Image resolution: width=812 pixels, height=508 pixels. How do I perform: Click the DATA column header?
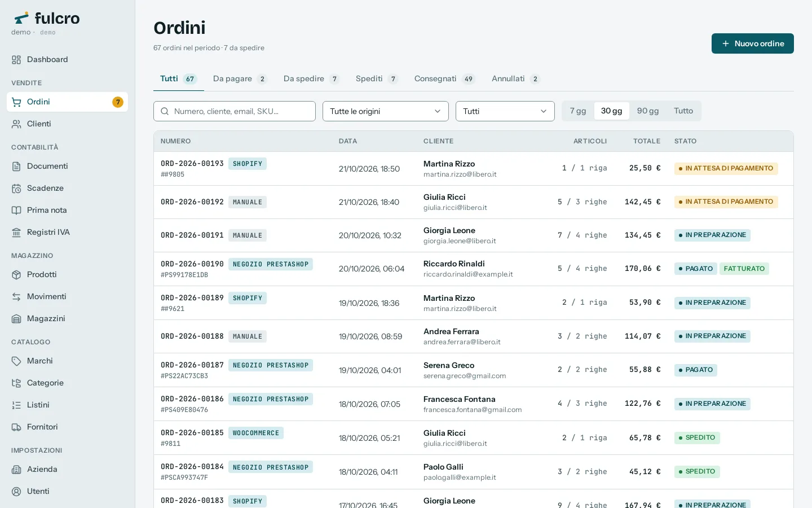pos(348,141)
